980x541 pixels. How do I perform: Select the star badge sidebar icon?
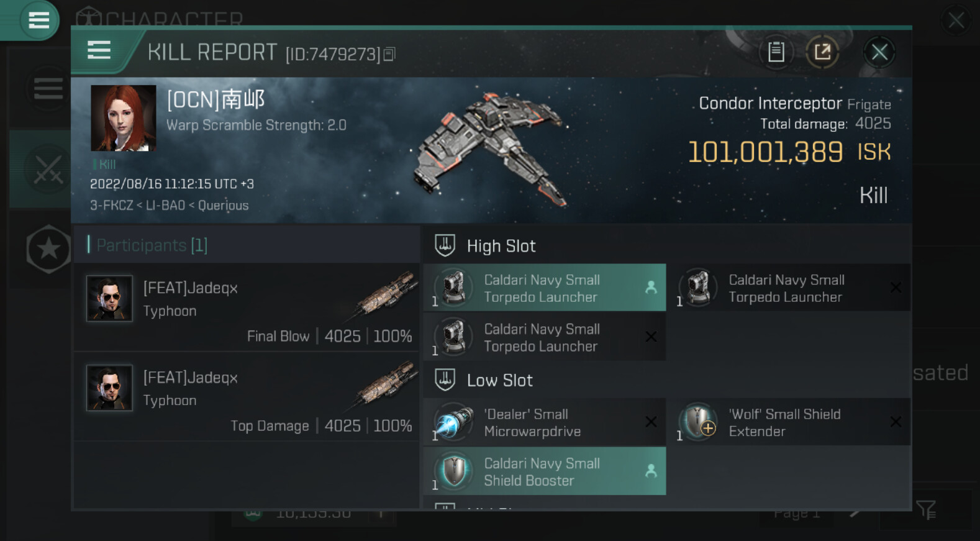pos(48,249)
